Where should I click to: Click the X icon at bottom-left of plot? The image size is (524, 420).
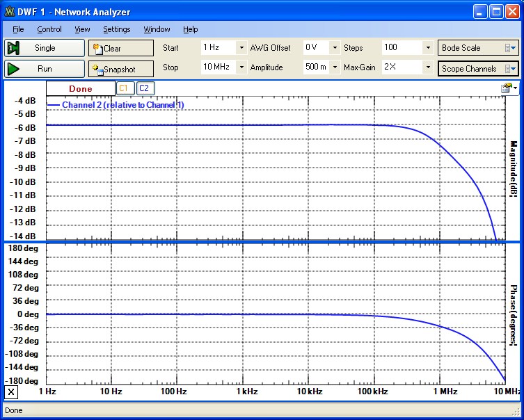[x=11, y=392]
